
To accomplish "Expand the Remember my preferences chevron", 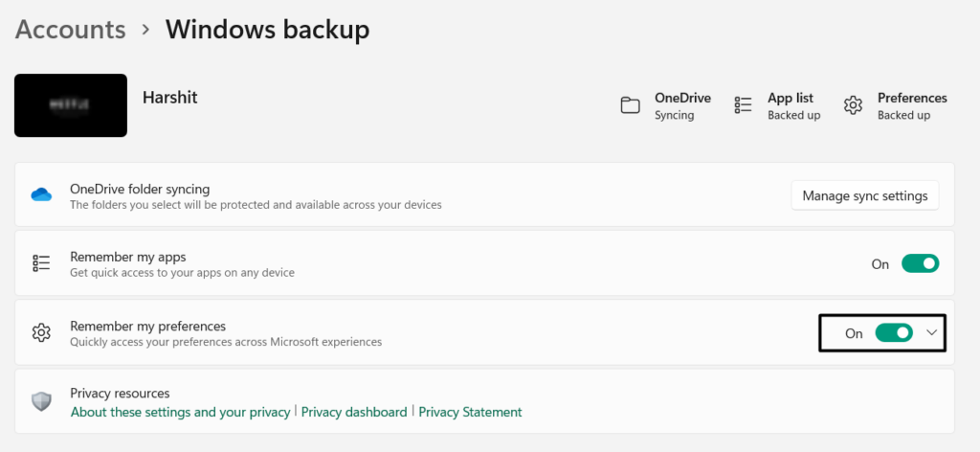I will (x=933, y=333).
